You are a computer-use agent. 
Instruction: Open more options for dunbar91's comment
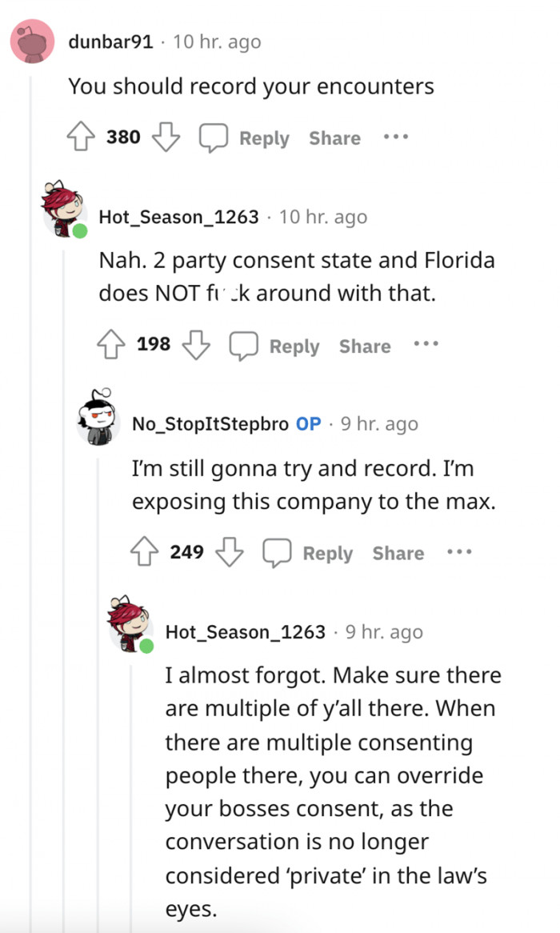[x=395, y=138]
